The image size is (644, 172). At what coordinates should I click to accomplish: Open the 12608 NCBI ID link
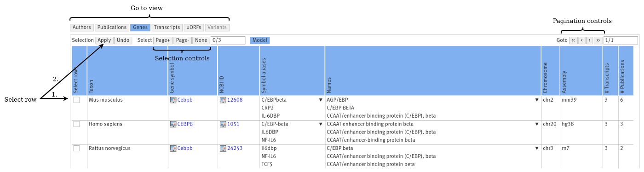pyautogui.click(x=235, y=100)
